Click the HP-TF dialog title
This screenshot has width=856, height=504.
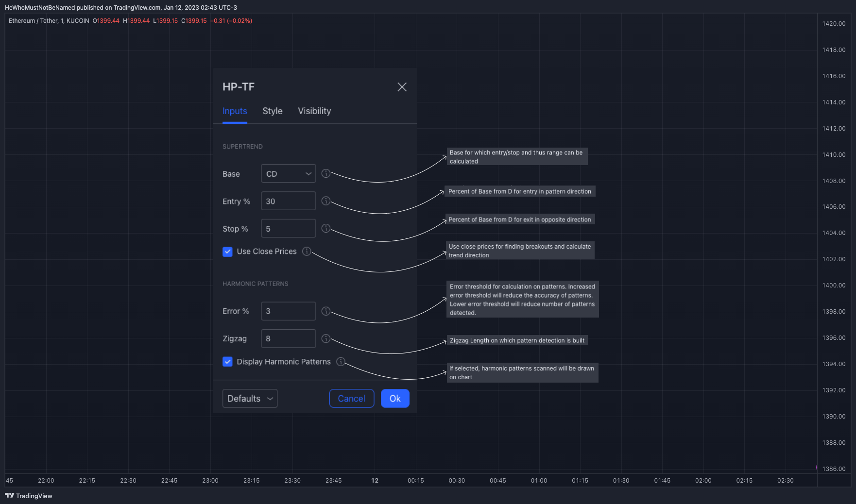(239, 87)
